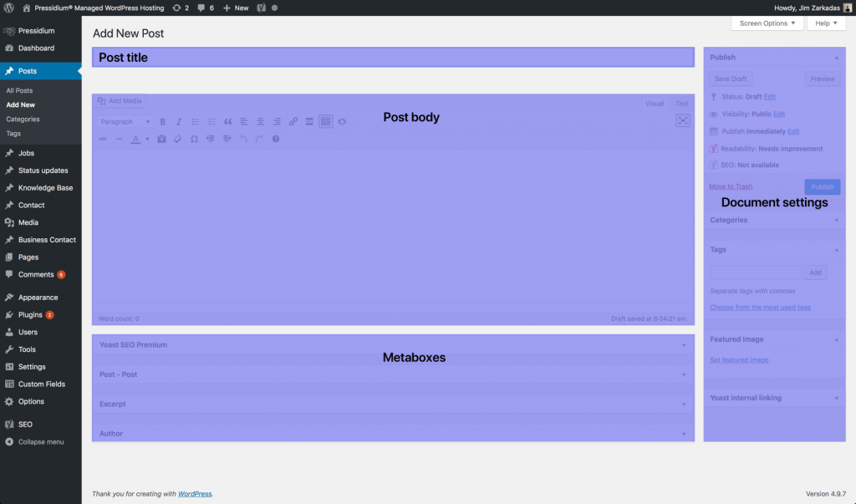Viewport: 856px width, 504px height.
Task: Click the Move to Trash link
Action: point(731,186)
